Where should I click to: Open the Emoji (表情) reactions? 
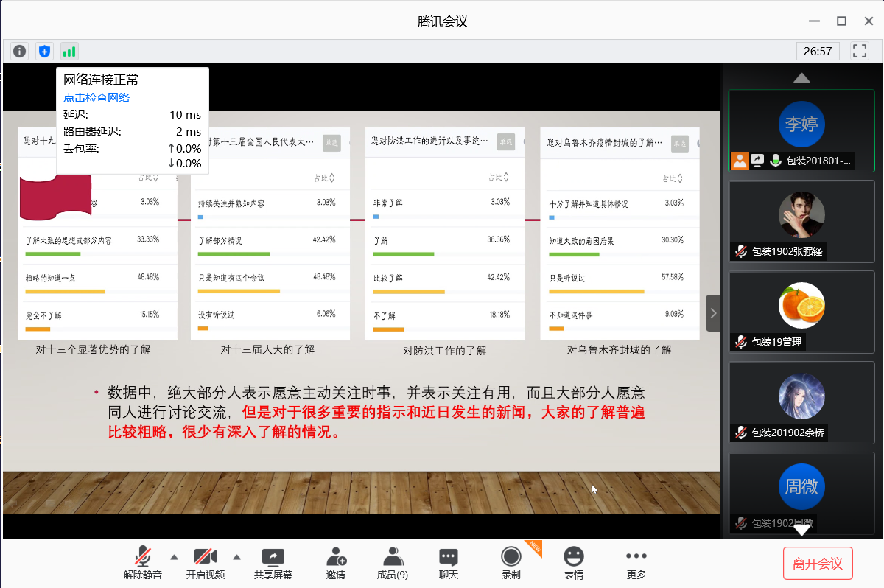[x=573, y=563]
